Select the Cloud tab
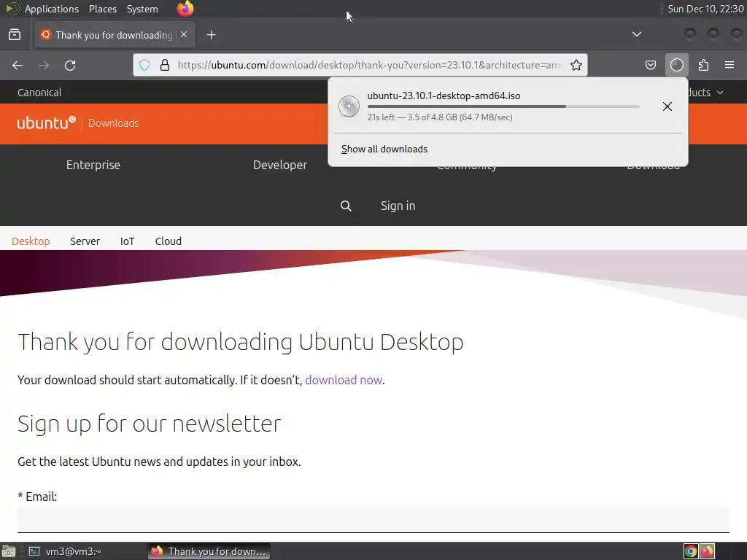 [169, 241]
